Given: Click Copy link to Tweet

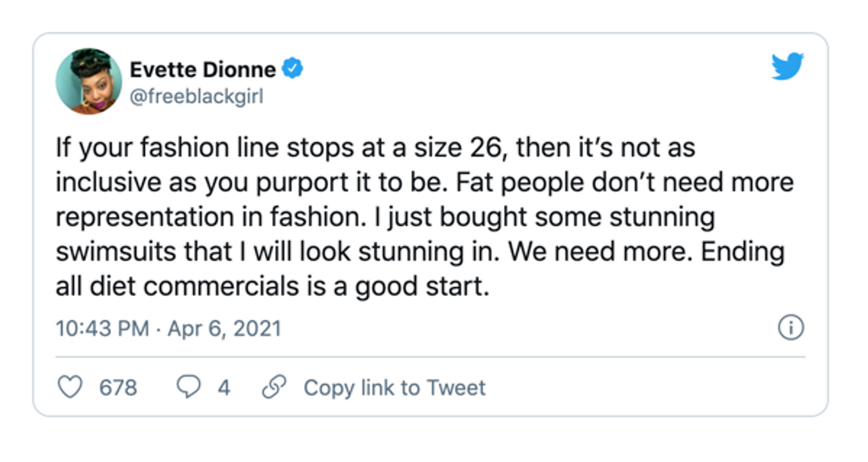Looking at the screenshot, I should (x=394, y=387).
